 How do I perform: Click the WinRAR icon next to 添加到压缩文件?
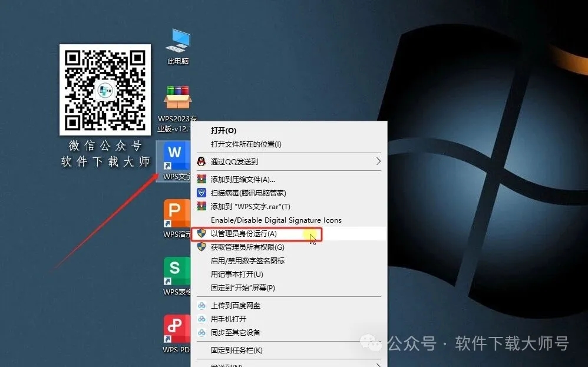coord(200,178)
